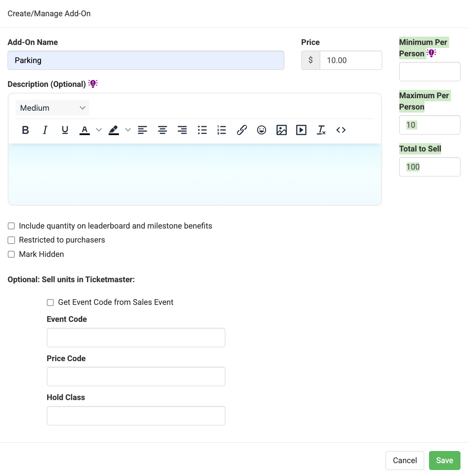Open the emoji picker smiley icon

(262, 130)
